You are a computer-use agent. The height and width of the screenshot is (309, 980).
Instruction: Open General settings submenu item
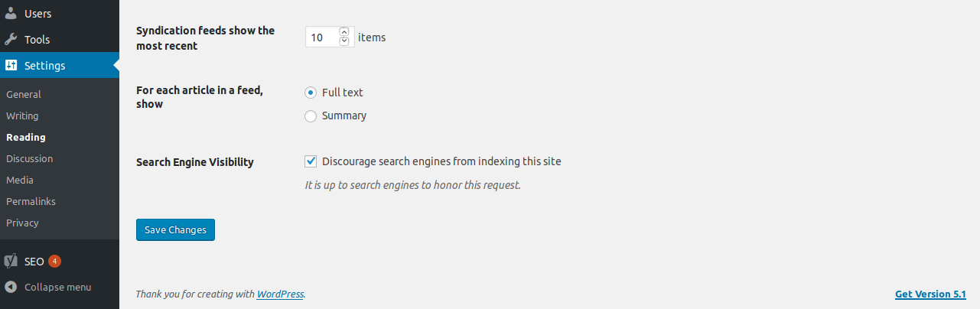[24, 94]
